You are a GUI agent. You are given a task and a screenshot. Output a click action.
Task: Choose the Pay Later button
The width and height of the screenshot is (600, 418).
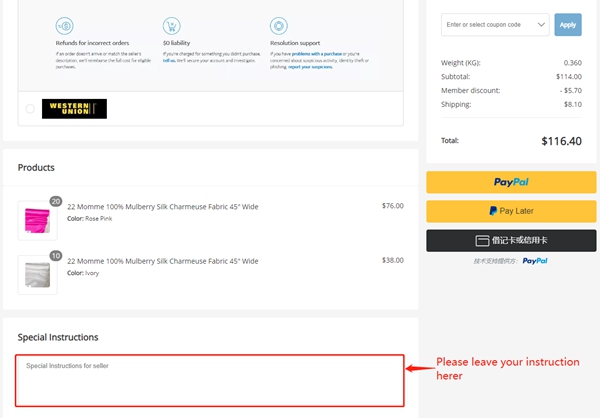511,211
